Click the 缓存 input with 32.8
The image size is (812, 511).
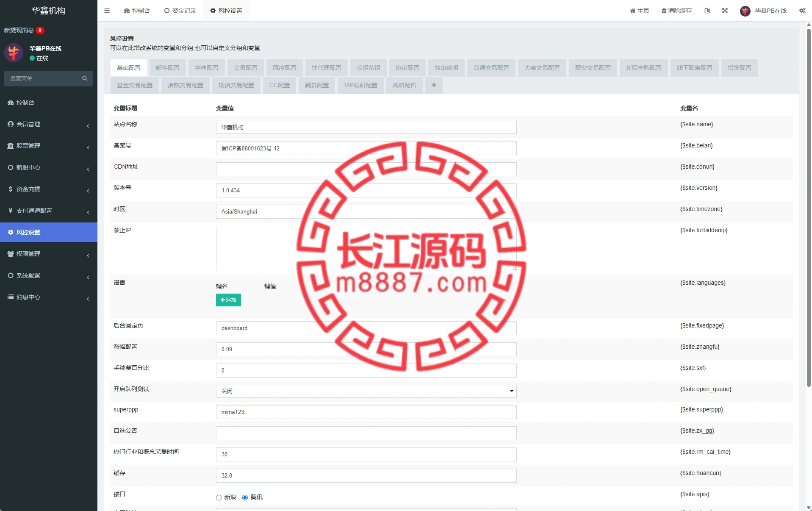tap(366, 475)
